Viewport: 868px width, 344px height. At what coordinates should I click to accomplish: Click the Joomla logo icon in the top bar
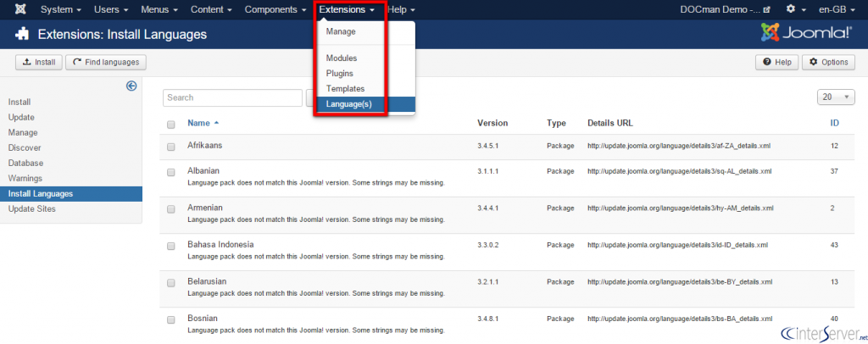tap(20, 9)
